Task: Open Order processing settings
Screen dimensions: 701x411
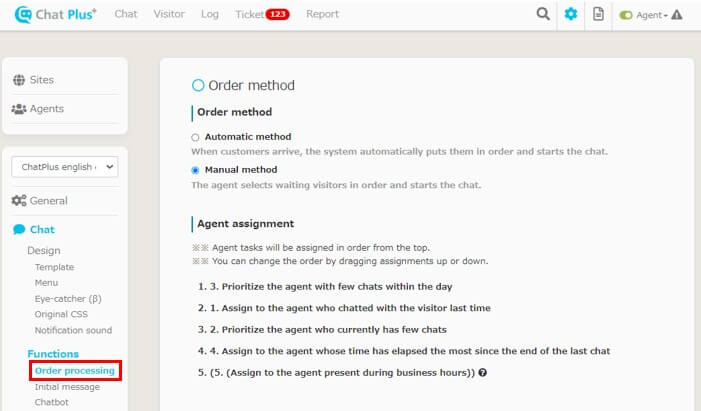Action: pos(75,371)
